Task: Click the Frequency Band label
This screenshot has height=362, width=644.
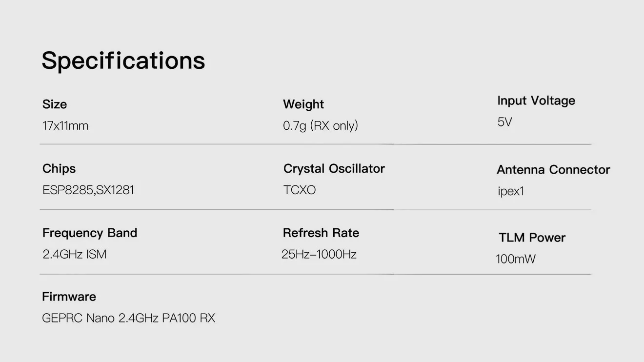Action: [90, 233]
